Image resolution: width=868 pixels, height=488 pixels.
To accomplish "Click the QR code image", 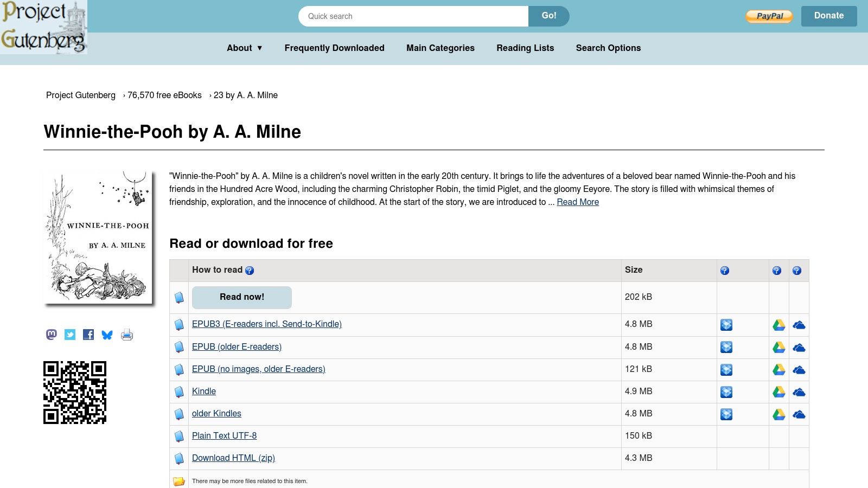I will pyautogui.click(x=75, y=393).
